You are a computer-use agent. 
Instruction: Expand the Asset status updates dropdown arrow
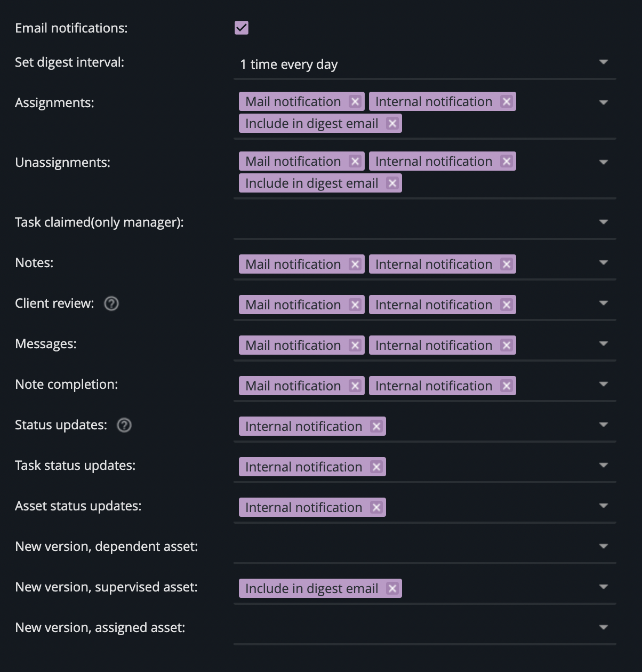pos(604,506)
